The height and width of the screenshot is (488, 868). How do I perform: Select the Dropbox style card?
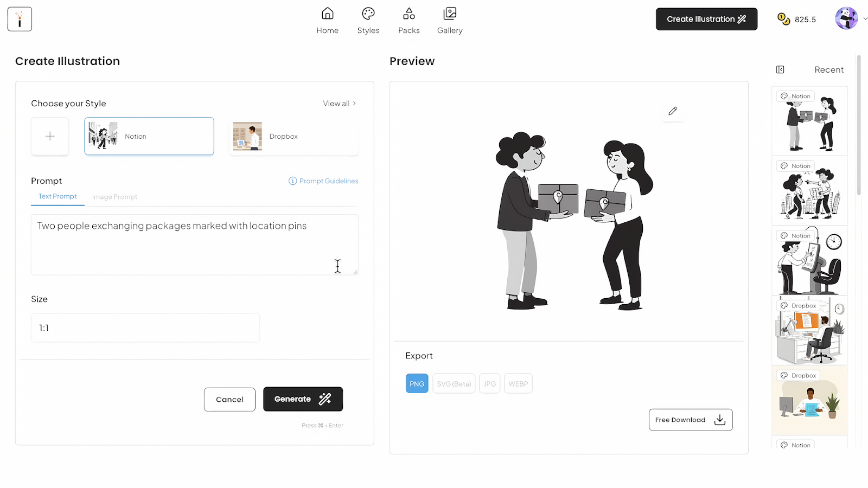coord(293,136)
